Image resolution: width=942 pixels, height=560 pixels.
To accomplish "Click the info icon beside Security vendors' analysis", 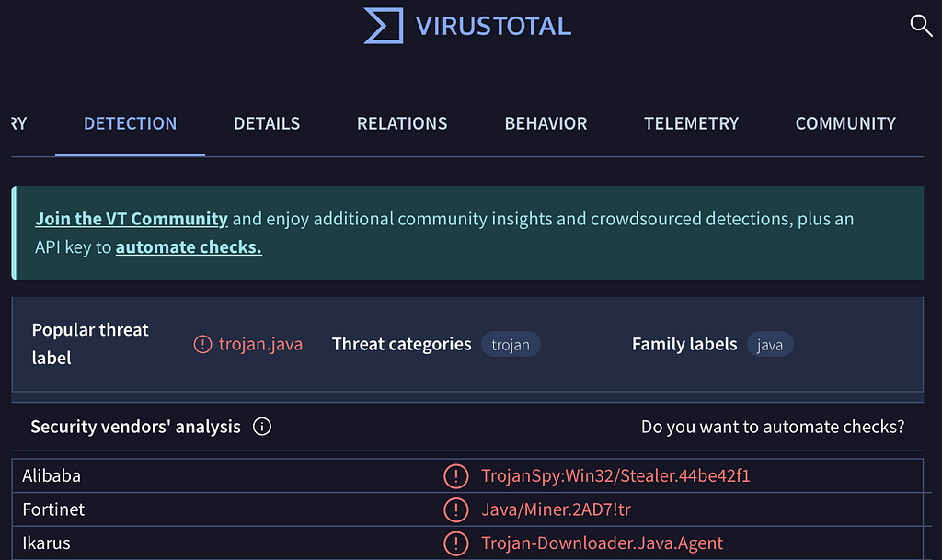I will coord(262,426).
